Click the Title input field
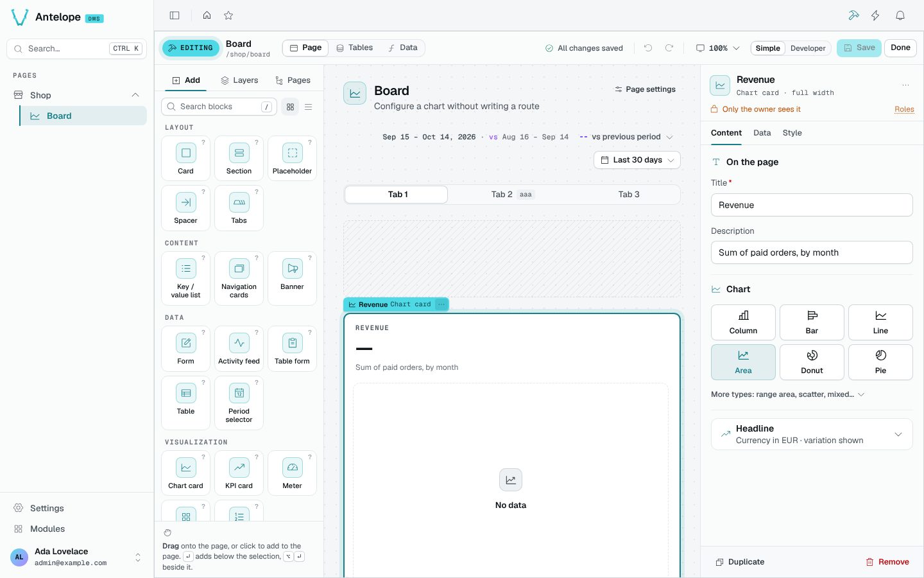The image size is (924, 578). click(812, 205)
